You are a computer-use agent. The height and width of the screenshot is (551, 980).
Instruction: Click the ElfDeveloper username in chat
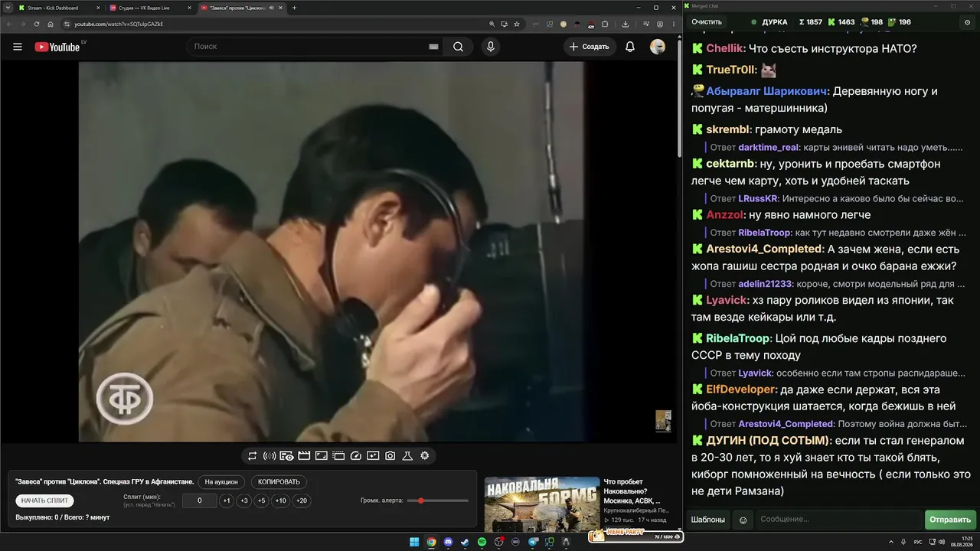point(740,390)
